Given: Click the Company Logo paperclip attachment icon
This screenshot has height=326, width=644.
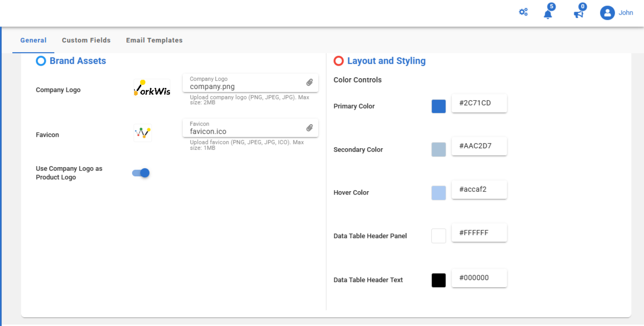Looking at the screenshot, I should pyautogui.click(x=309, y=83).
